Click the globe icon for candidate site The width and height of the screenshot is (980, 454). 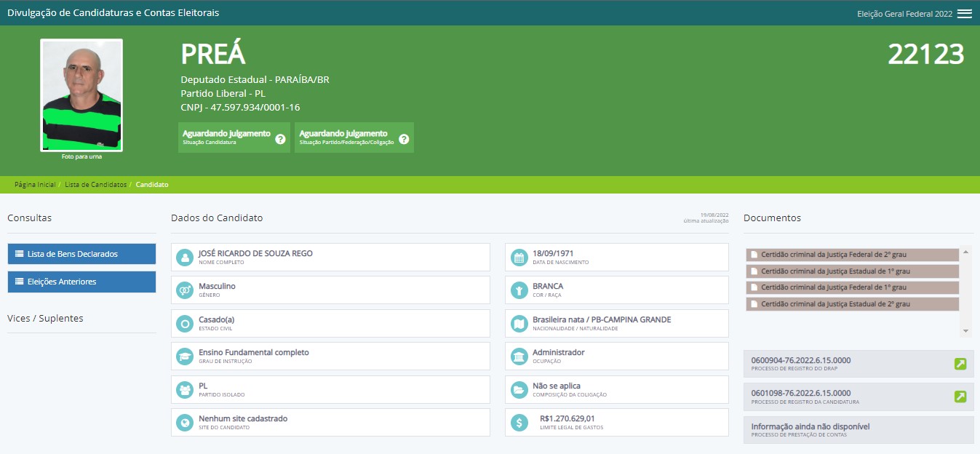pyautogui.click(x=185, y=422)
